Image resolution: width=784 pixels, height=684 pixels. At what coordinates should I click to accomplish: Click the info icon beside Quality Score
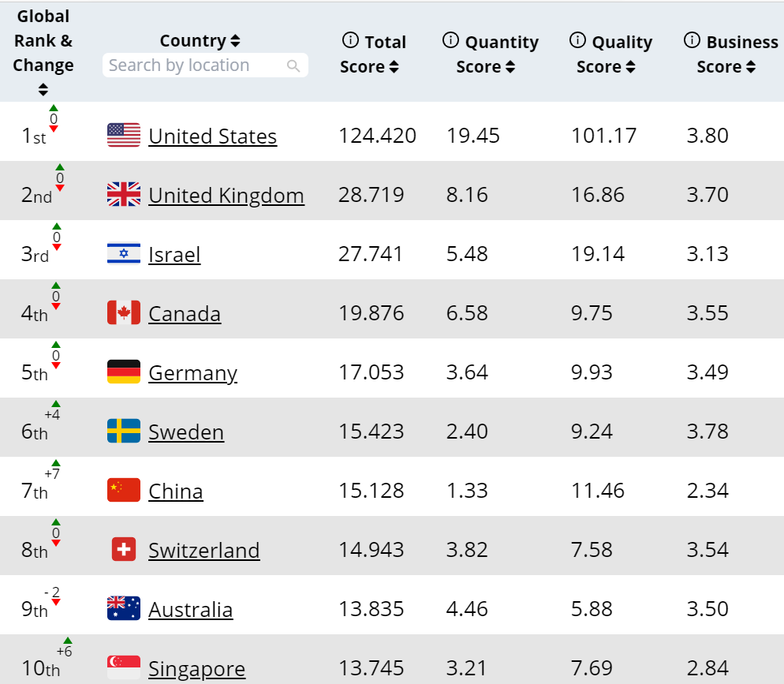pos(577,40)
